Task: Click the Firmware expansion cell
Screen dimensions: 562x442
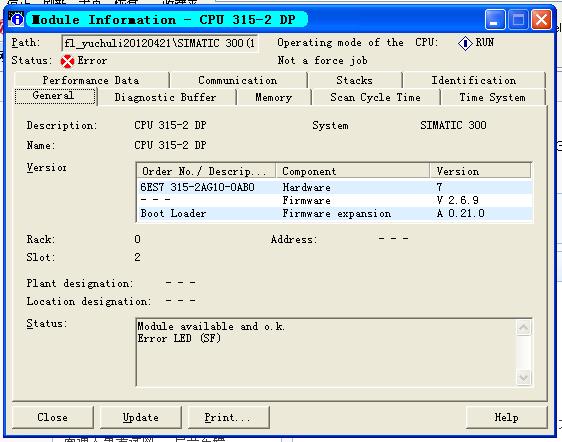Action: click(337, 214)
